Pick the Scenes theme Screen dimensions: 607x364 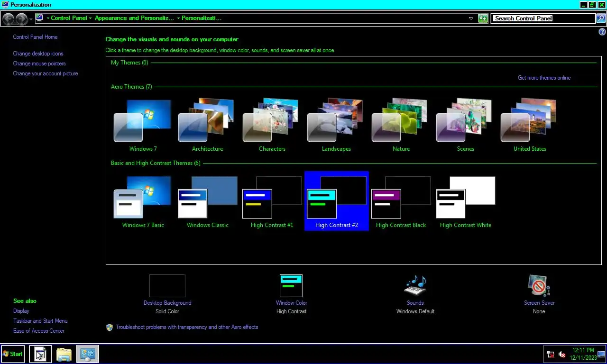point(465,125)
